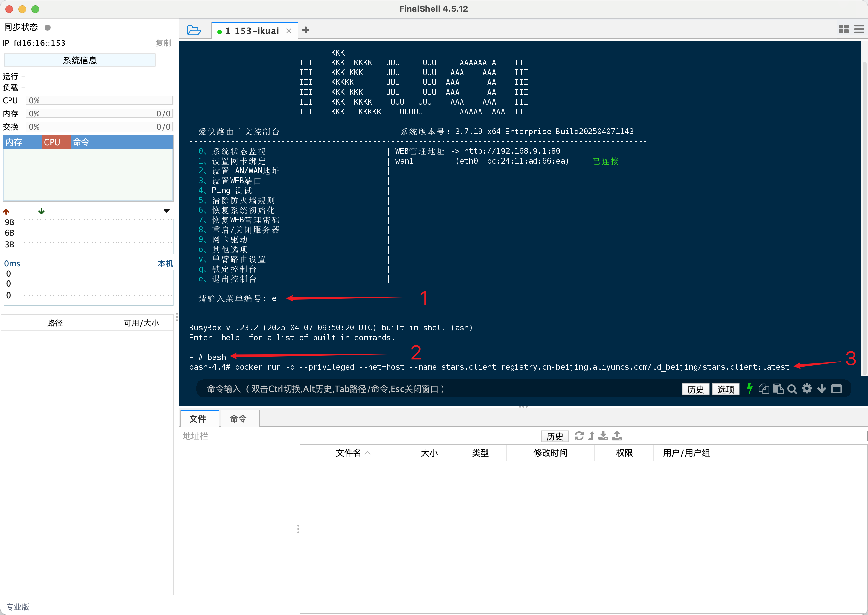Image resolution: width=868 pixels, height=615 pixels.
Task: Refresh the file list
Action: 579,436
